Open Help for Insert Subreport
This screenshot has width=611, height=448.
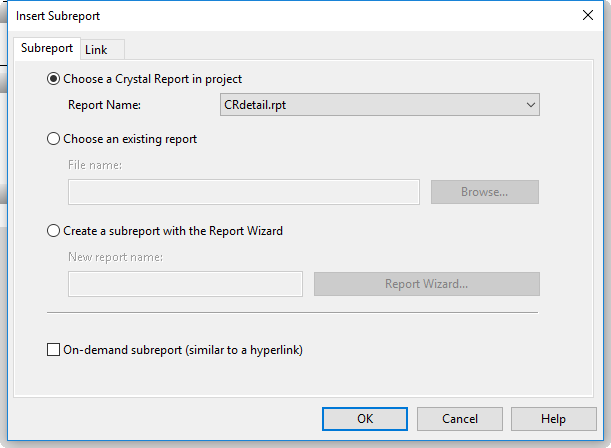554,419
